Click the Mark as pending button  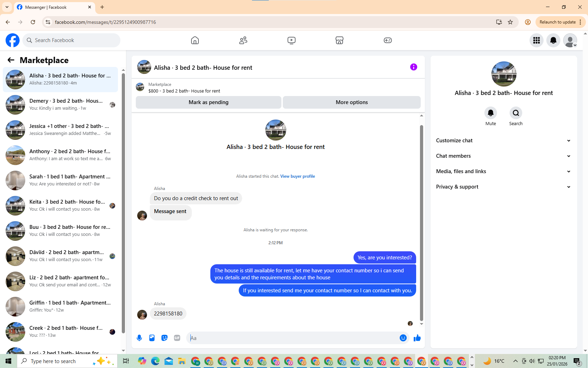[x=209, y=102]
